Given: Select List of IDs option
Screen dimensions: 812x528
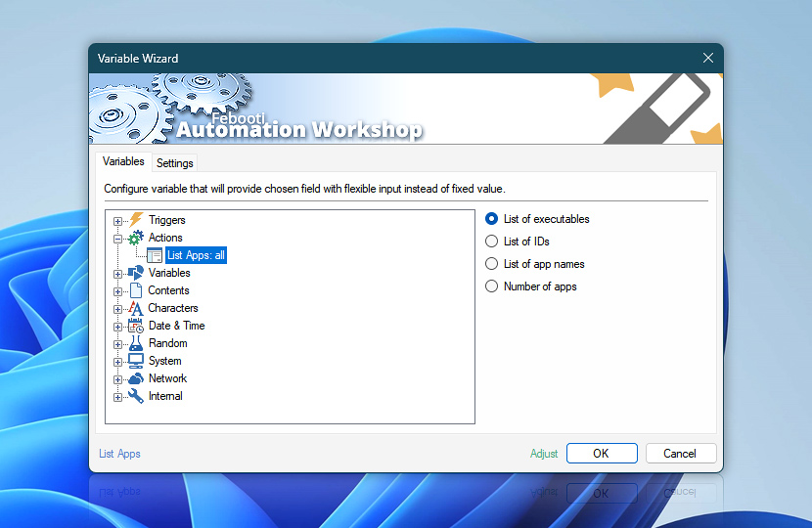Looking at the screenshot, I should coord(517,242).
